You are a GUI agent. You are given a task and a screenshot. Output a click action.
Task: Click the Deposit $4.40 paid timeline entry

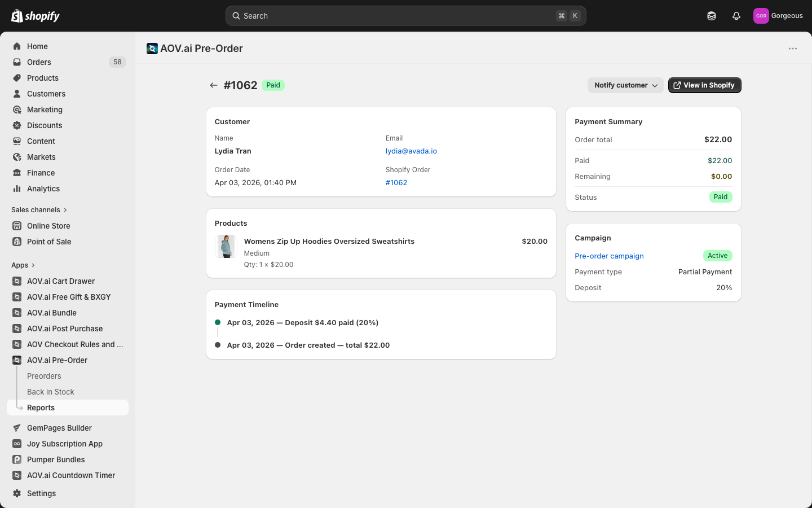click(x=303, y=323)
